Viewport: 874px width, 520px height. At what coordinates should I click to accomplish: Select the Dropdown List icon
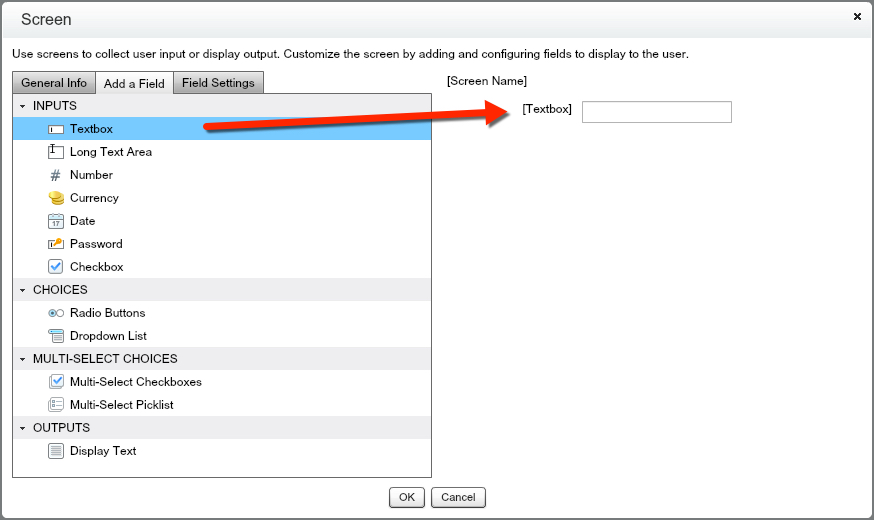click(56, 336)
